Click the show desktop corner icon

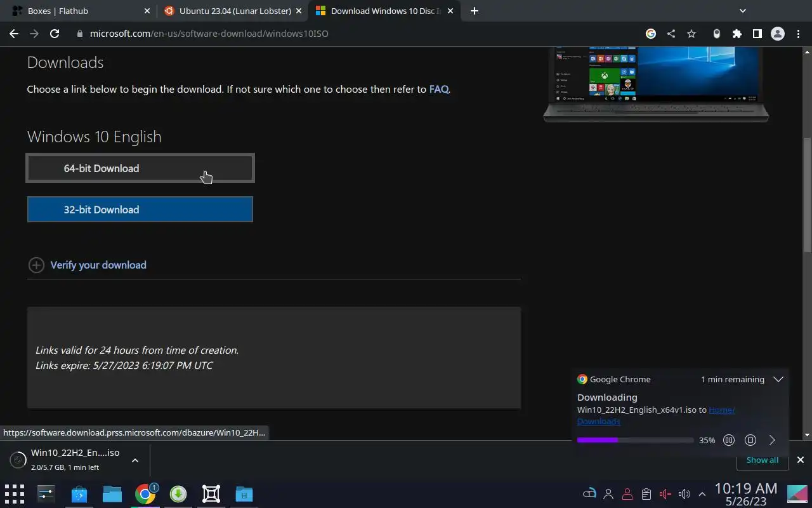tap(797, 494)
